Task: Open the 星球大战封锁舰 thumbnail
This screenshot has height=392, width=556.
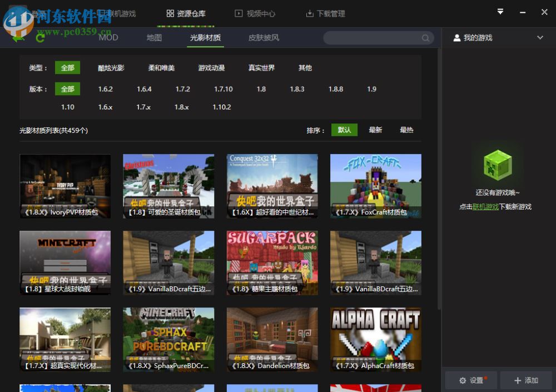Action: coord(65,263)
